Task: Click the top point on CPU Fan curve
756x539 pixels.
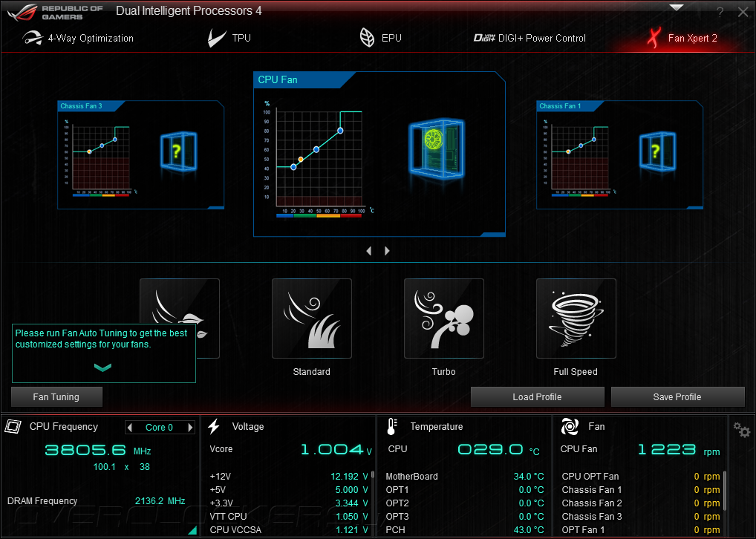Action: (x=340, y=131)
